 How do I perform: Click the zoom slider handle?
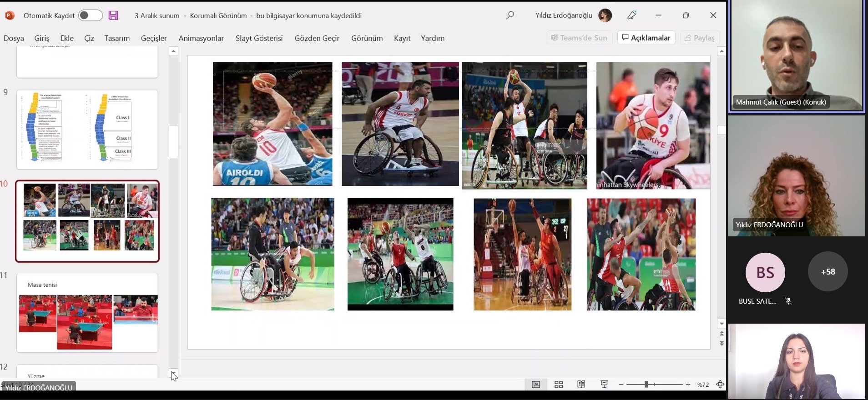coord(646,385)
